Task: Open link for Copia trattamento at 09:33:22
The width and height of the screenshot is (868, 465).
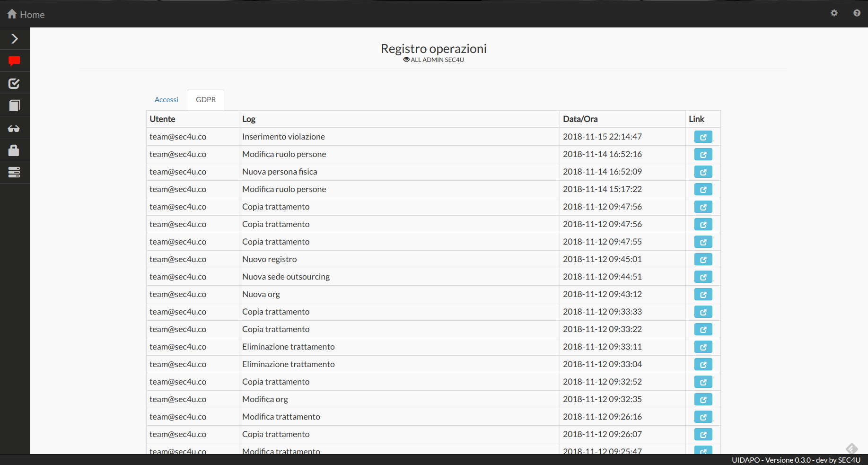Action: tap(703, 330)
